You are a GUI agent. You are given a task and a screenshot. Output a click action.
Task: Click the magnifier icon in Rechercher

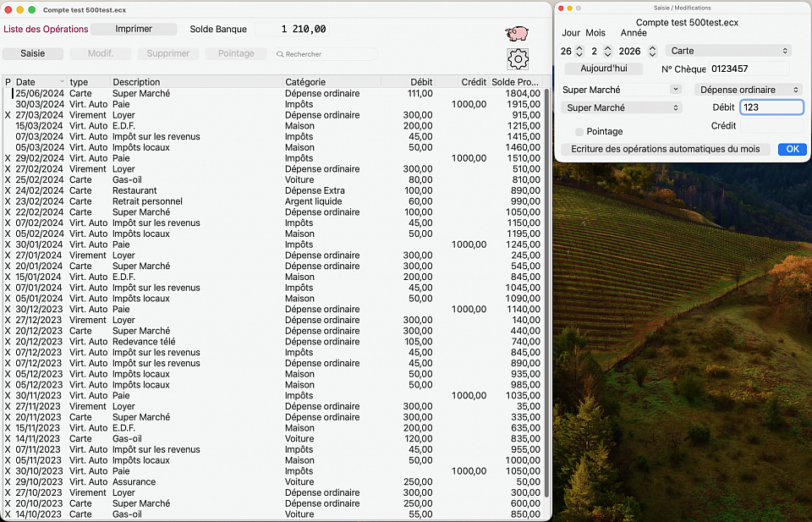coord(279,54)
